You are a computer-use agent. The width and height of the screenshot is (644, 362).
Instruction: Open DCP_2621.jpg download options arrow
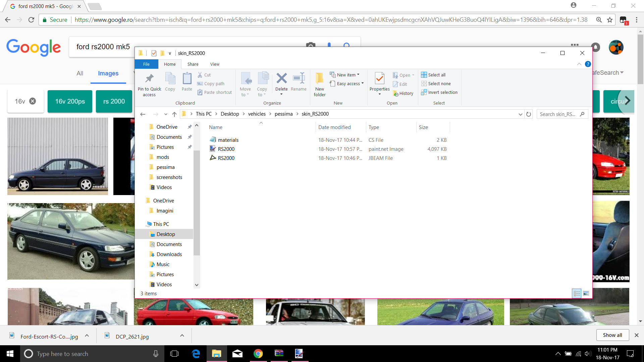point(182,336)
